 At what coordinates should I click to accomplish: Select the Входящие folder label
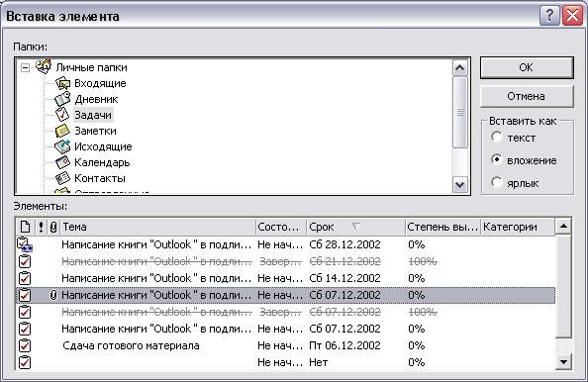click(100, 83)
